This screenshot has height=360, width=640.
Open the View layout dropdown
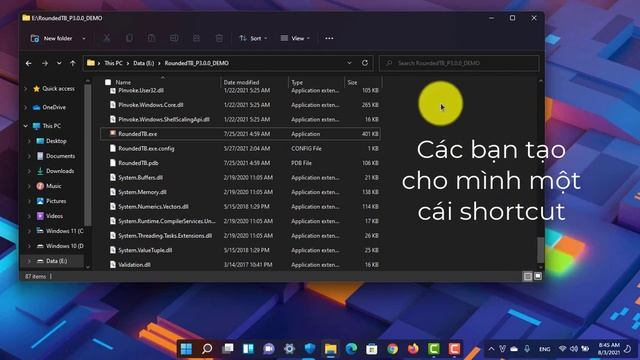pyautogui.click(x=295, y=38)
